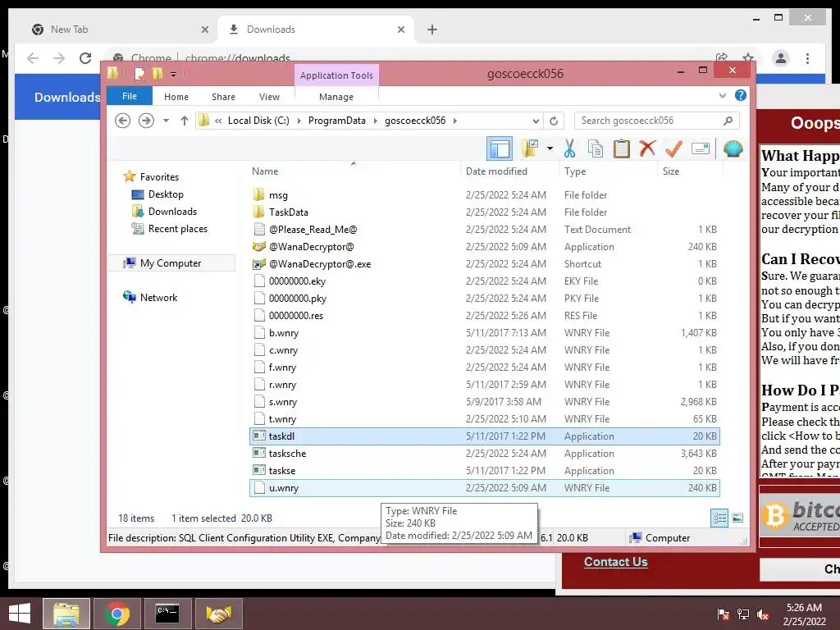Select the b.wnry file
The image size is (840, 630).
484,333
